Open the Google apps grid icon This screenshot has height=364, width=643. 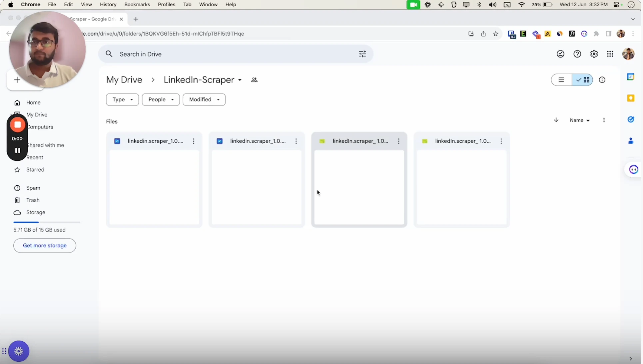(610, 54)
